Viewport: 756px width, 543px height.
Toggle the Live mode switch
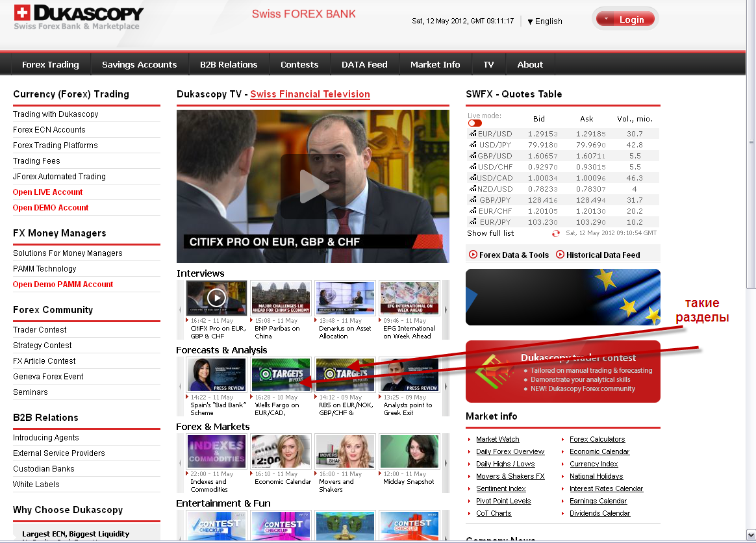pyautogui.click(x=475, y=123)
